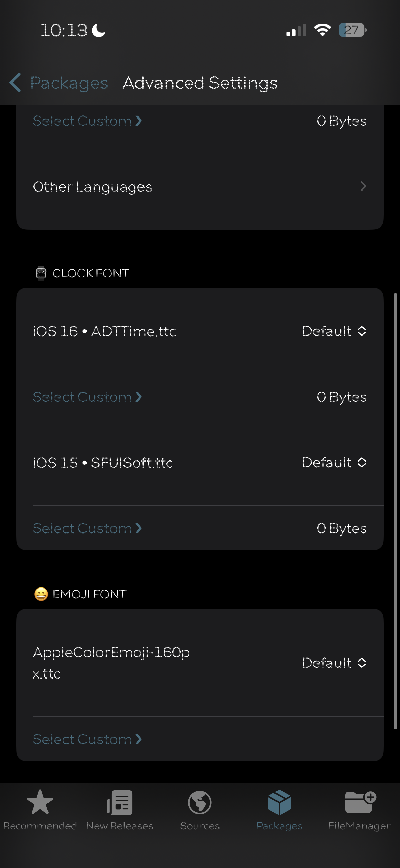
Task: Open the New Releases newspaper icon
Action: [x=119, y=802]
